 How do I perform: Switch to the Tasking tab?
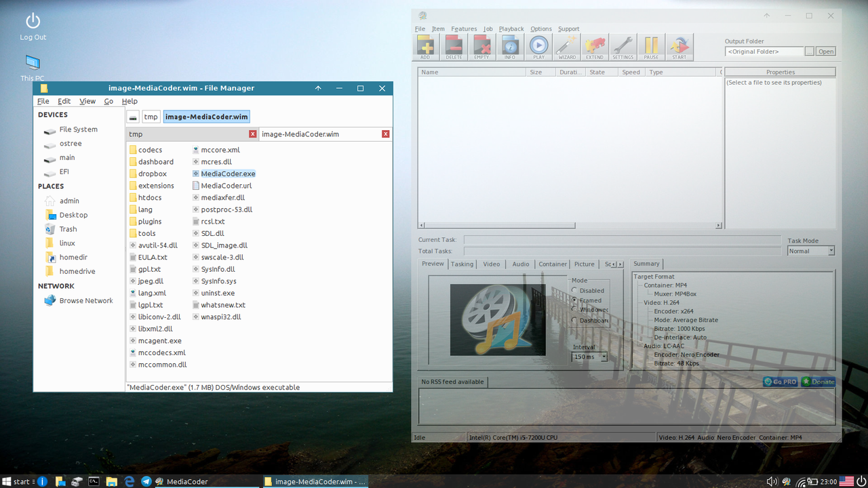coord(462,264)
